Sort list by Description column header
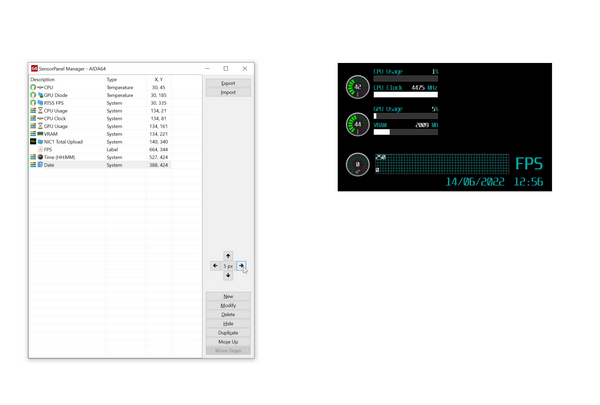 point(65,79)
